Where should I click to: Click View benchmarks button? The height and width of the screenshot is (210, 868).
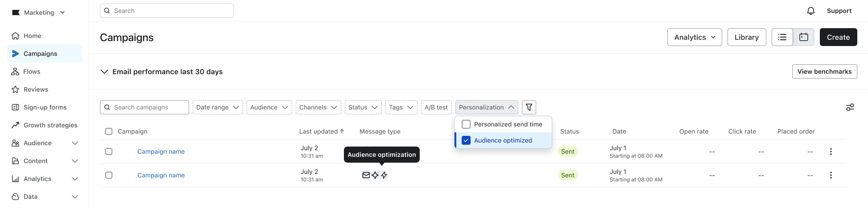coord(825,71)
